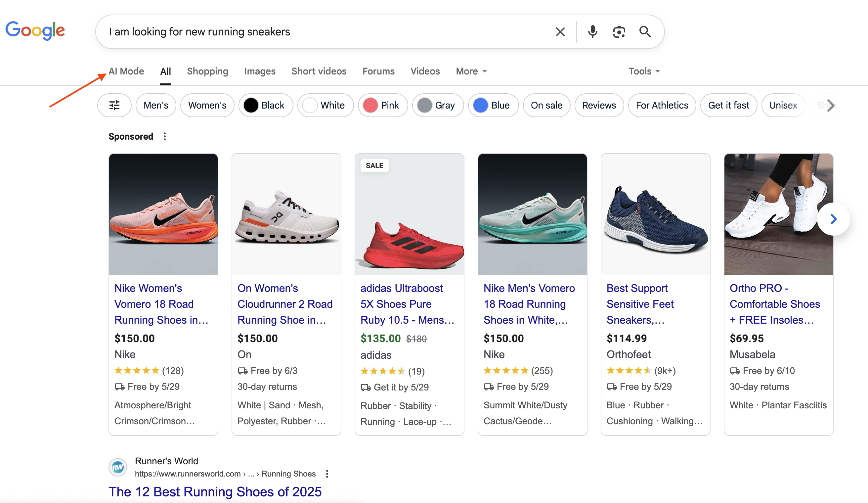Open adidas Ultraboost 5X Shoes link
This screenshot has width=868, height=503.
point(408,304)
